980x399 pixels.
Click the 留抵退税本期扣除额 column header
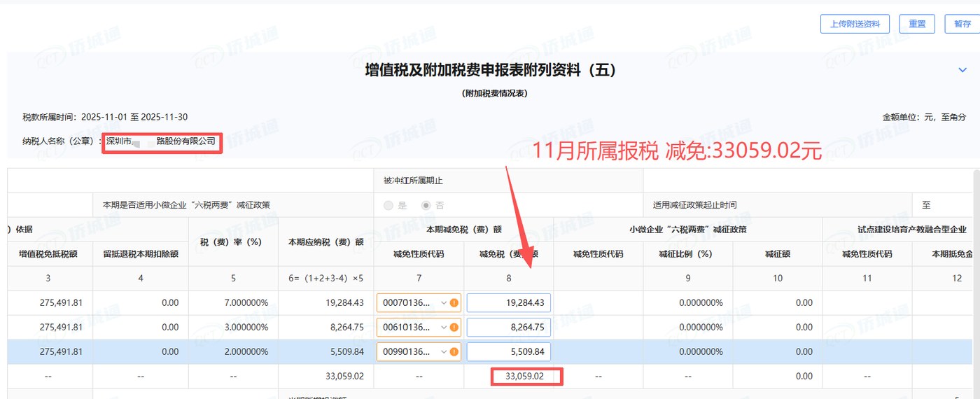141,253
